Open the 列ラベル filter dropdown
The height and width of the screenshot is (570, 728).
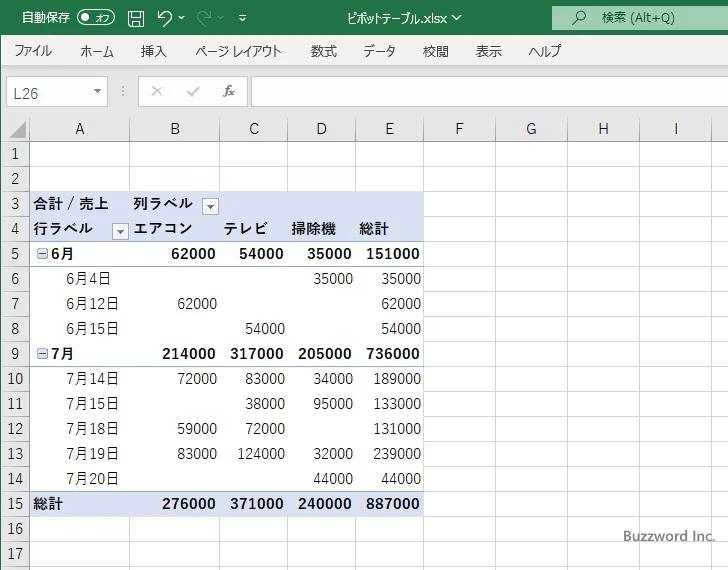210,206
